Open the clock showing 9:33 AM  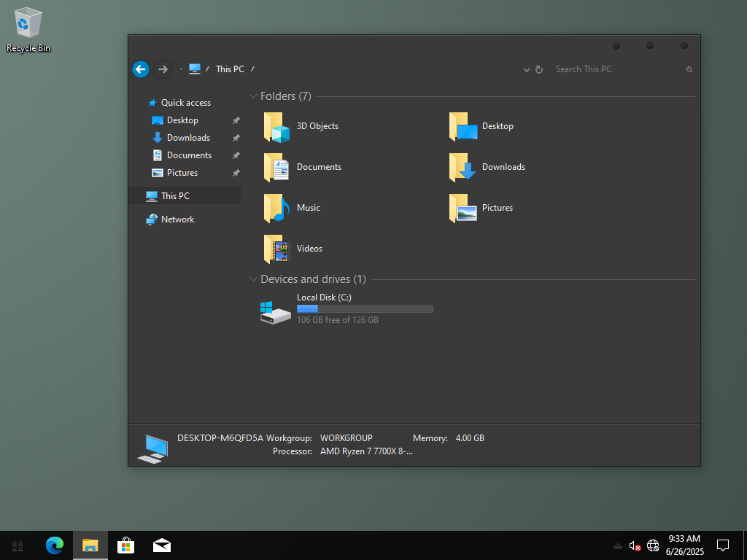[684, 545]
